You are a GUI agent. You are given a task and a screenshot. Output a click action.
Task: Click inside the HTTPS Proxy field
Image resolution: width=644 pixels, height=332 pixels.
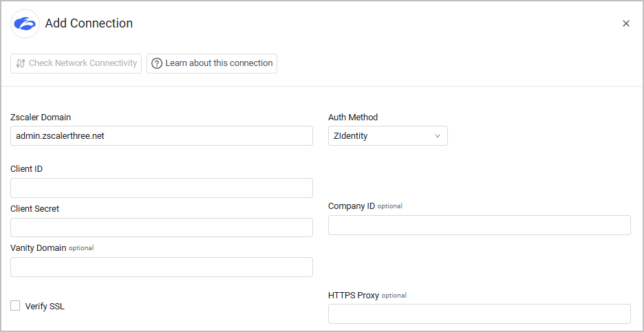[479, 314]
